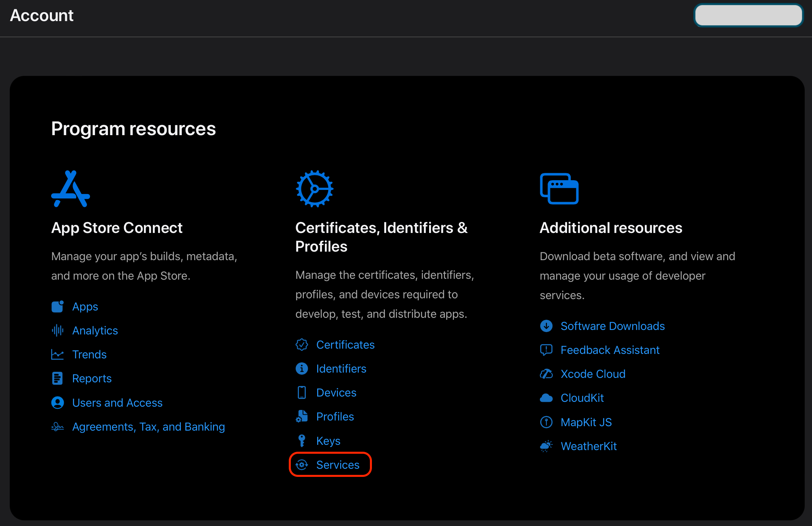Open Feedback Assistant

[610, 350]
